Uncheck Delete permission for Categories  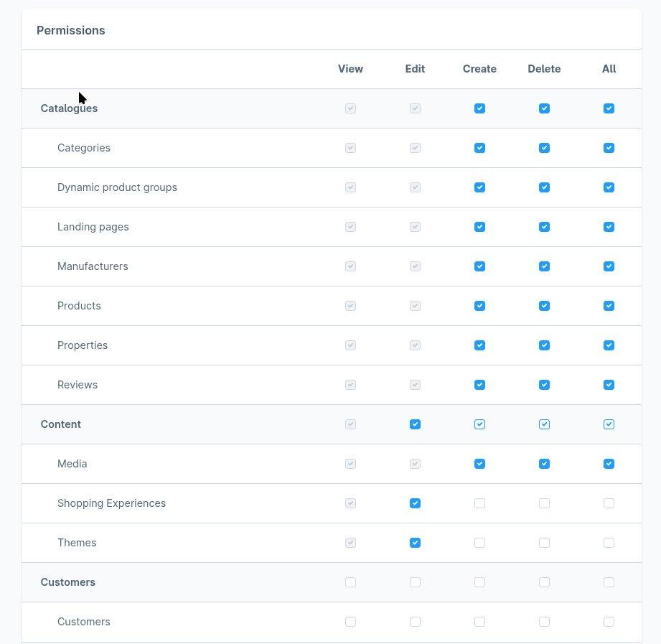pyautogui.click(x=544, y=148)
